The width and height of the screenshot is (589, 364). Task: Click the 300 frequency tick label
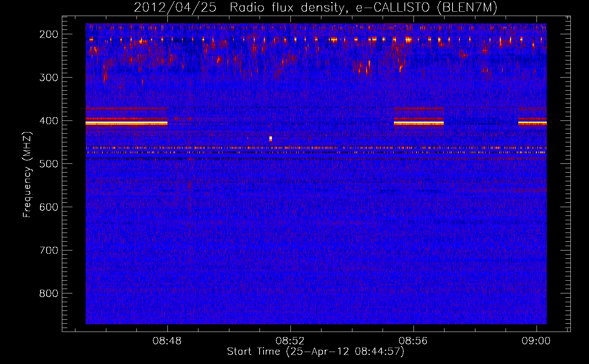point(49,78)
